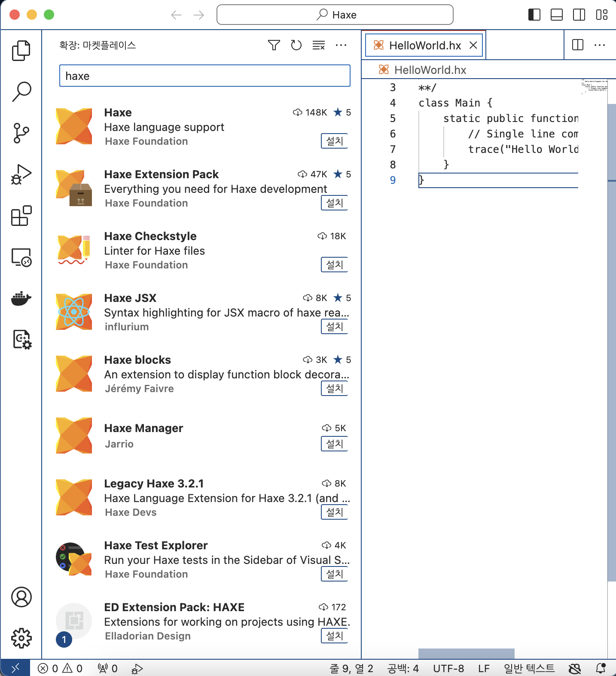This screenshot has height=676, width=616.
Task: Open editor more actions ellipsis menu
Action: coord(600,45)
